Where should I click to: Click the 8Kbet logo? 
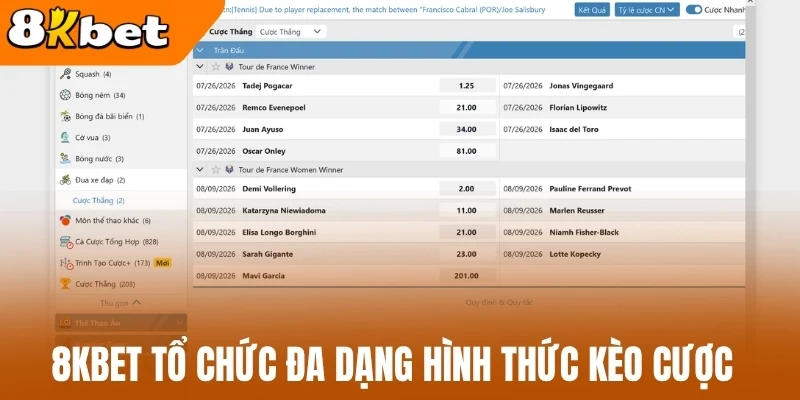tap(88, 30)
